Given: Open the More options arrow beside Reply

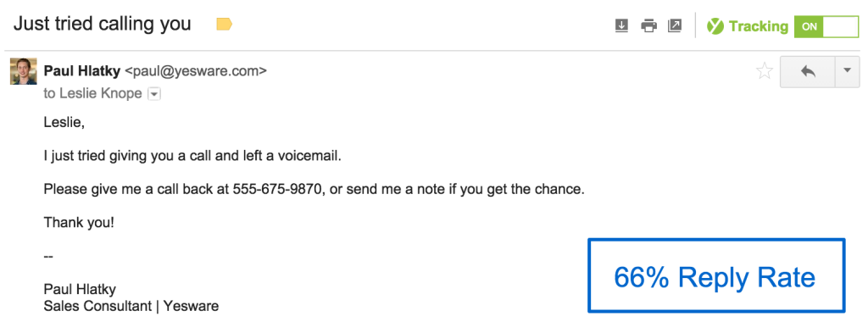Looking at the screenshot, I should coord(847,71).
